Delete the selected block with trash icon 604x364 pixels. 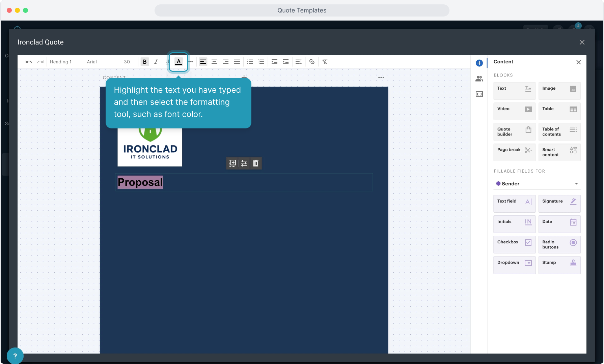coord(256,163)
